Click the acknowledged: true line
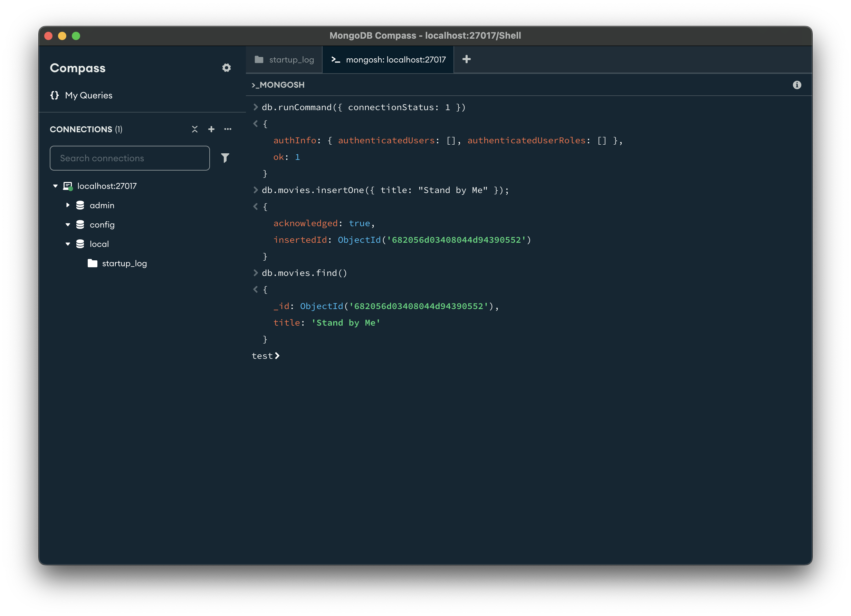The height and width of the screenshot is (616, 851). pos(324,223)
